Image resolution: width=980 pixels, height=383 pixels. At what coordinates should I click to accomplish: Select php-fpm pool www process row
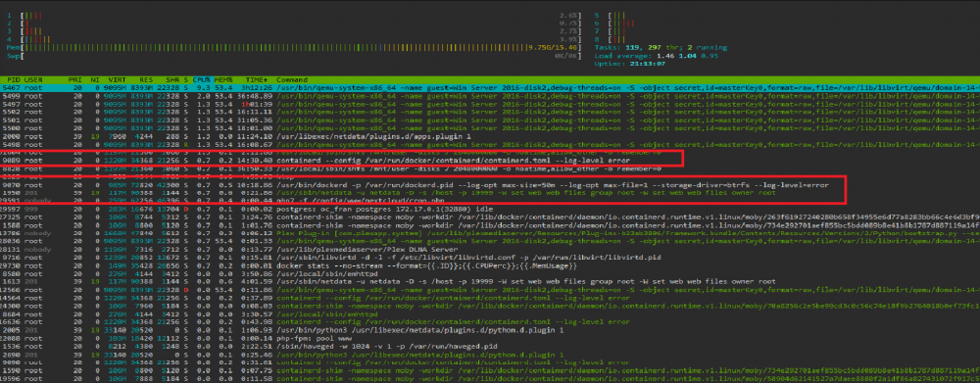tap(490, 338)
